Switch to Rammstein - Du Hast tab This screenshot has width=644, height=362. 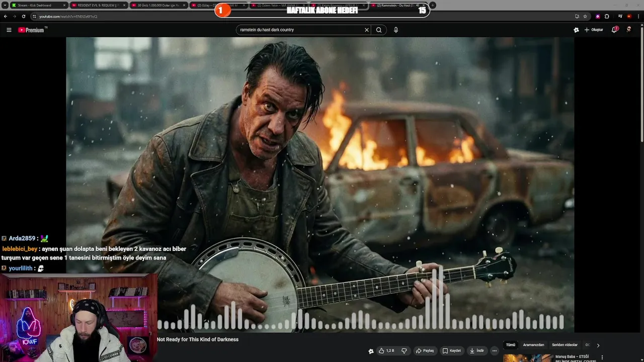point(397,5)
